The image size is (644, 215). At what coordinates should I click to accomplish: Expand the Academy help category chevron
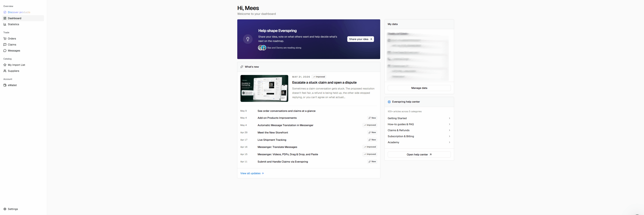[449, 142]
